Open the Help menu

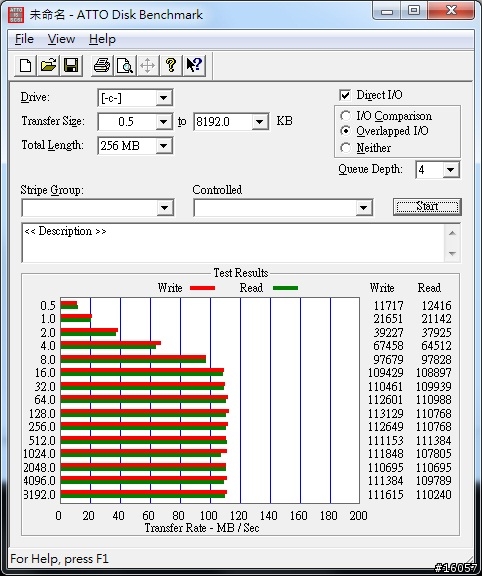pyautogui.click(x=102, y=39)
